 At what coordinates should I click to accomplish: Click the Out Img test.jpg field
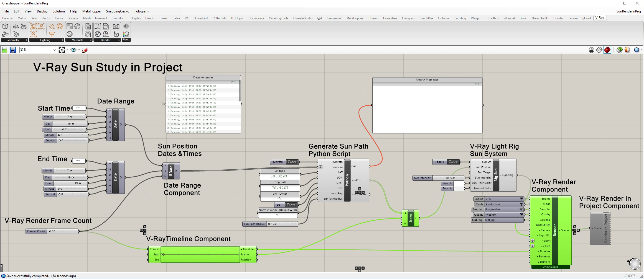click(503, 220)
